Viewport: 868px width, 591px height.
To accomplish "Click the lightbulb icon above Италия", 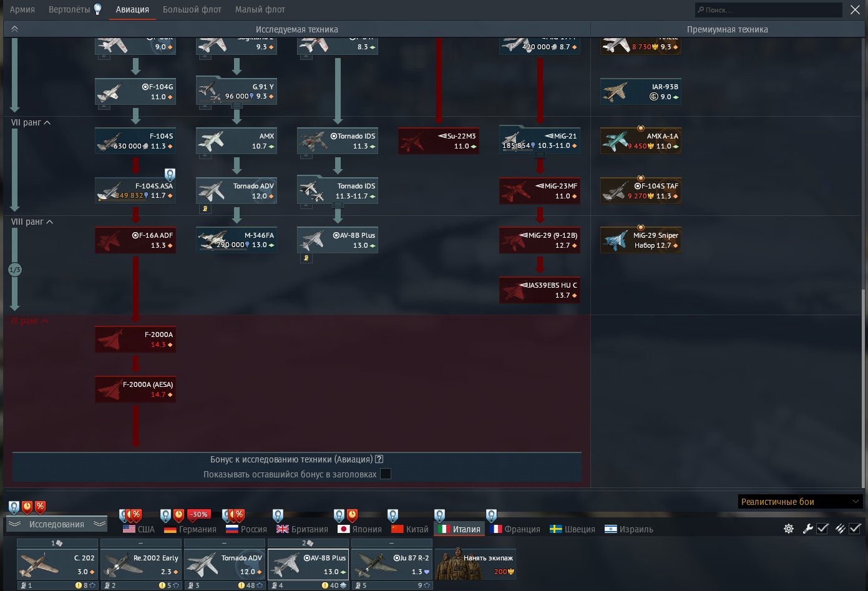I will click(x=439, y=515).
